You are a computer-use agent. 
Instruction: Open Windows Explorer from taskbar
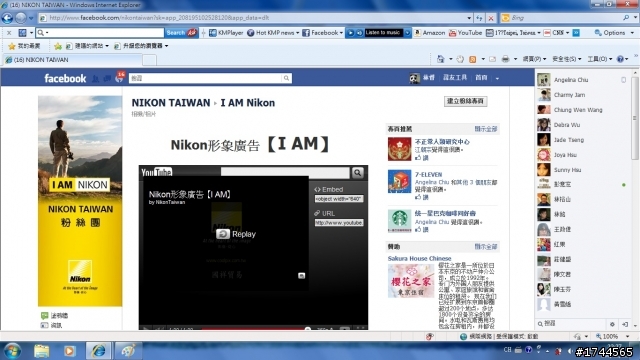click(42, 351)
